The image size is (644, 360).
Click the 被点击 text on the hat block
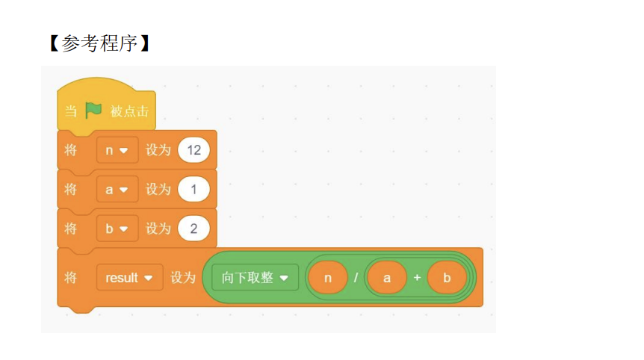pos(129,111)
